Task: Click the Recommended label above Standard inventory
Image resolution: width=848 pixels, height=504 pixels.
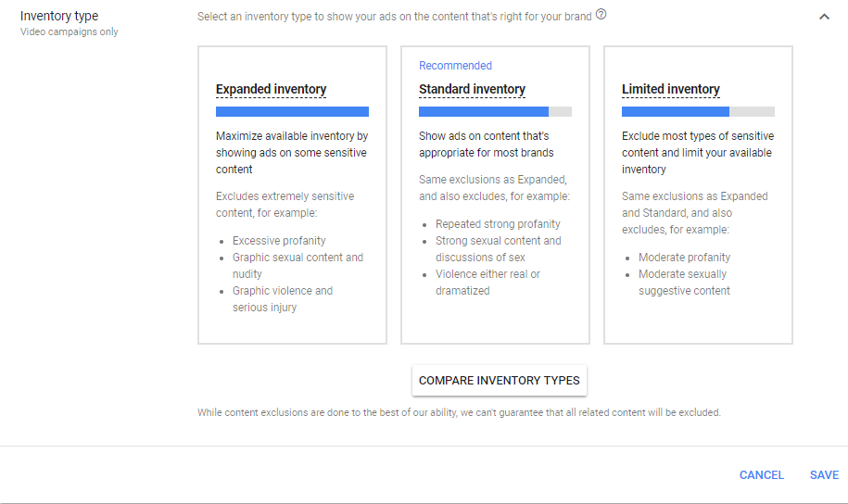Action: tap(455, 66)
